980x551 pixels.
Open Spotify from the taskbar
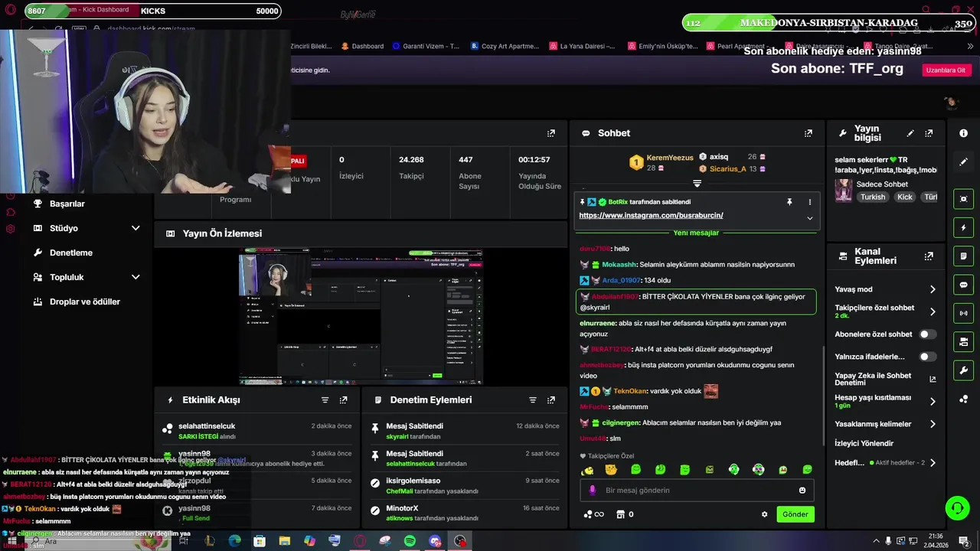(410, 541)
